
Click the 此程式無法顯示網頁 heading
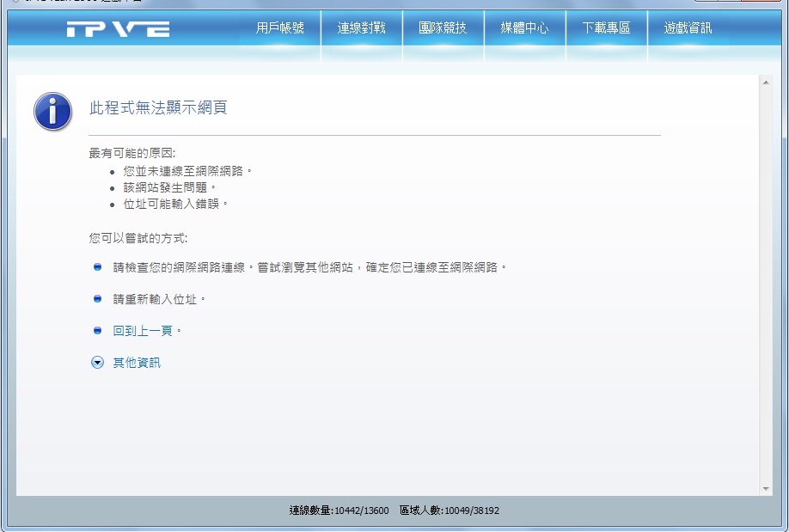(x=158, y=108)
